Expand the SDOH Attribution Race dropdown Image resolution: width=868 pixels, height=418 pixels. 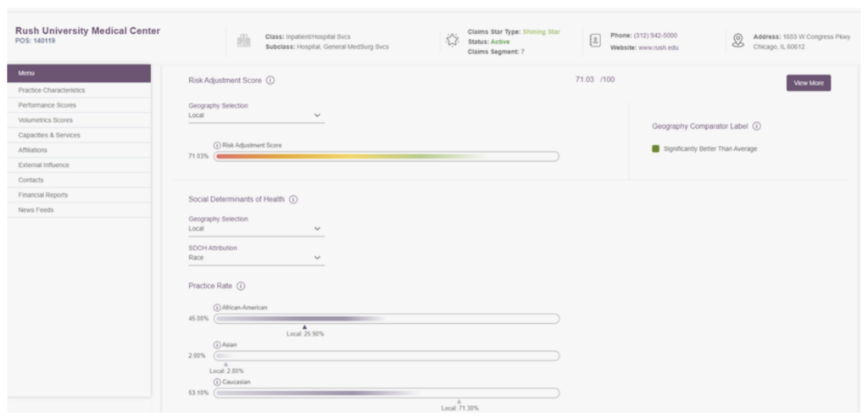(x=255, y=257)
